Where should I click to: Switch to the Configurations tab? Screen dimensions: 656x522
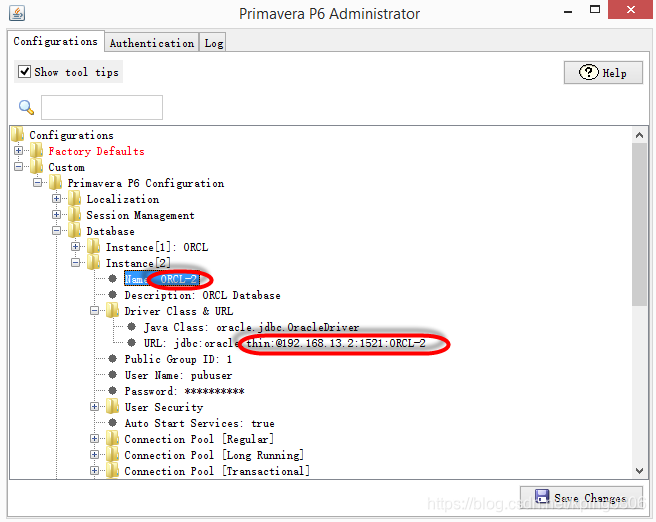click(x=55, y=41)
